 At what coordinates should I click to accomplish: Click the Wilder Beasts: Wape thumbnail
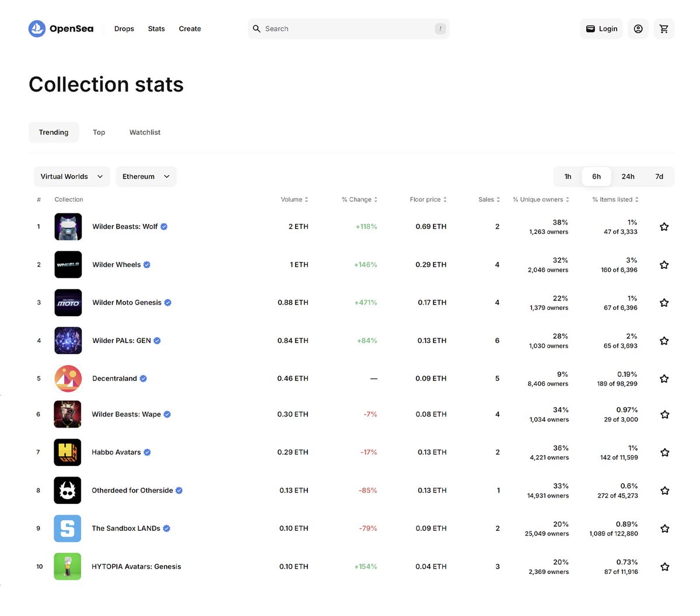68,415
